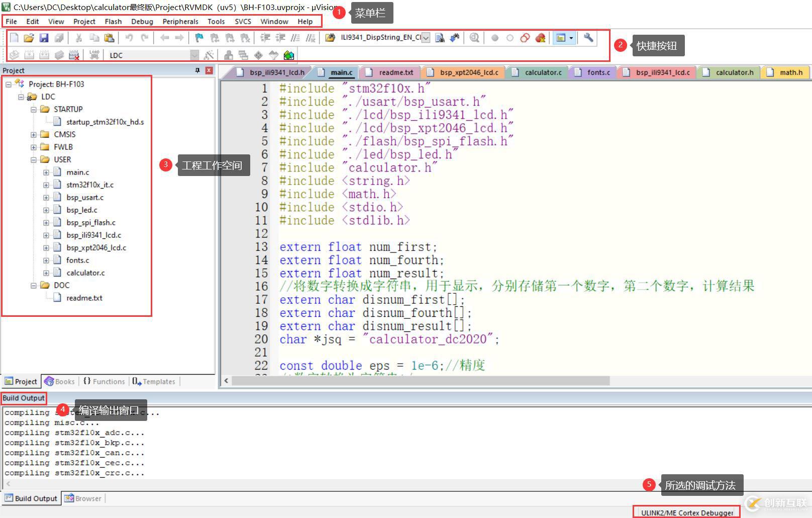Open the Project menu
Image resolution: width=812 pixels, height=518 pixels.
pos(84,22)
